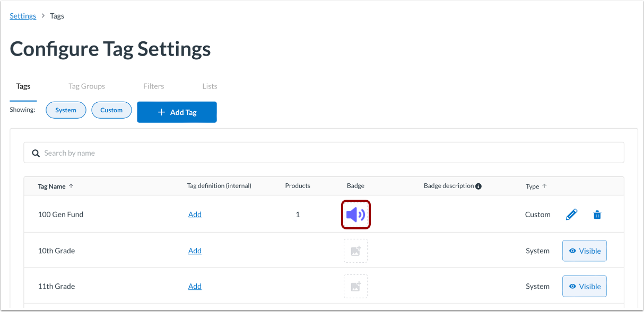Toggle the Custom filter chip
644x312 pixels.
pos(111,110)
